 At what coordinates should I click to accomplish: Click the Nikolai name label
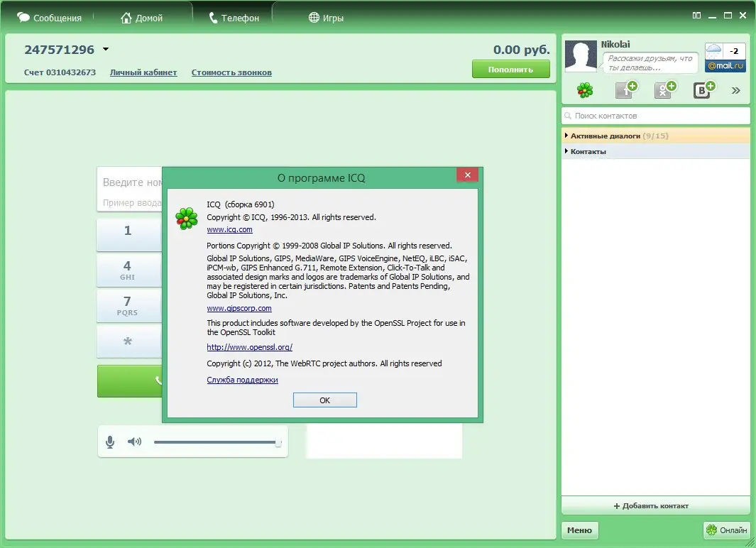615,44
